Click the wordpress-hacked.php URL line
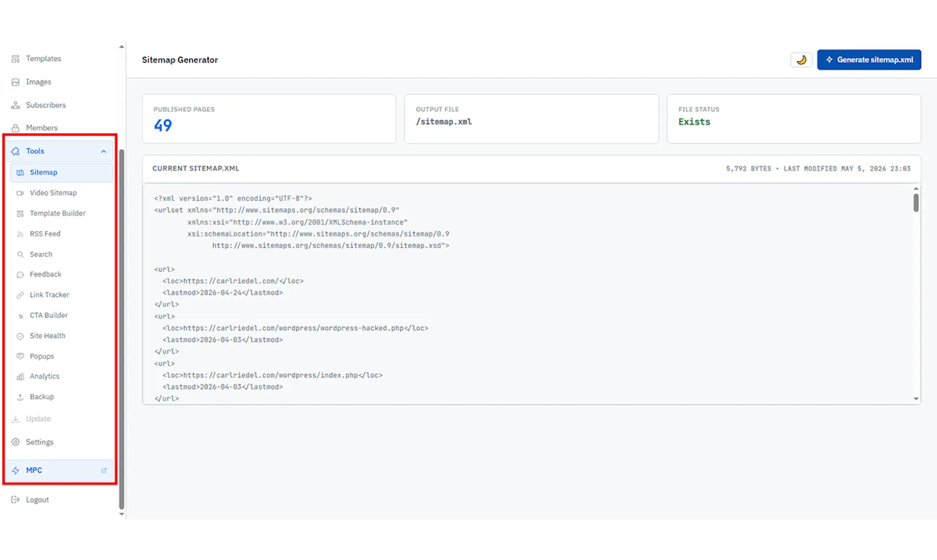937x560 pixels. [295, 328]
